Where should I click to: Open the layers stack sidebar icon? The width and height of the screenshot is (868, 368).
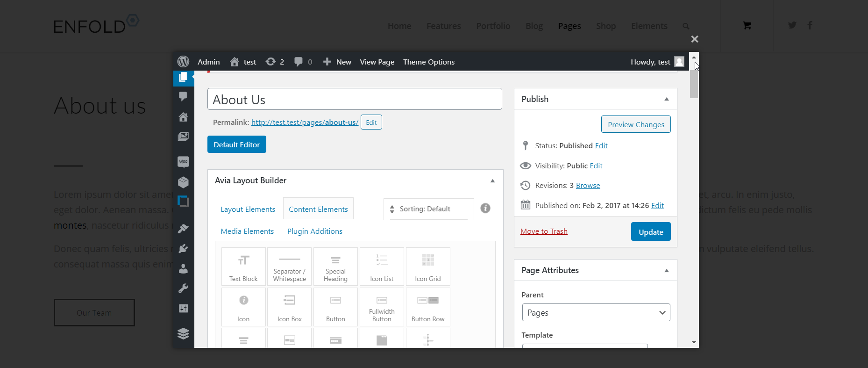click(183, 333)
